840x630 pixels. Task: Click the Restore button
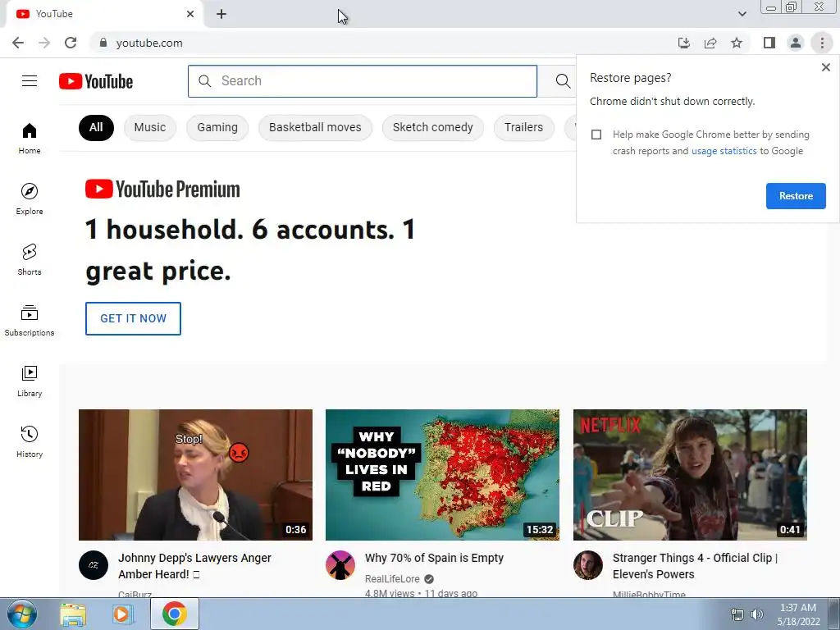[796, 196]
